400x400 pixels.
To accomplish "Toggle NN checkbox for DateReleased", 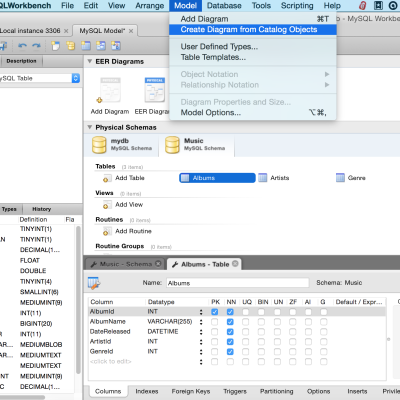I will tap(230, 332).
